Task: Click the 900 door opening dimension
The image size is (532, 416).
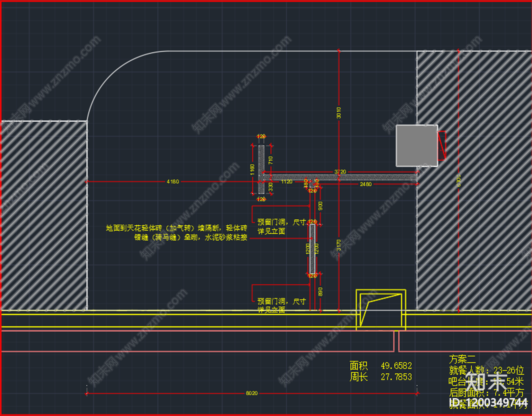Action: (320, 206)
